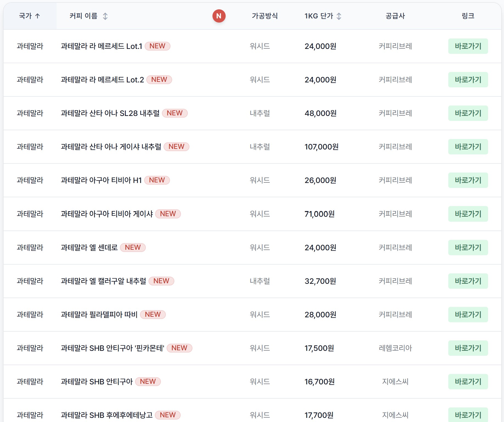Screen dimensions: 504x422
Task: Click the NEW badge on 과테말라 엘 센데로
Action: click(133, 247)
